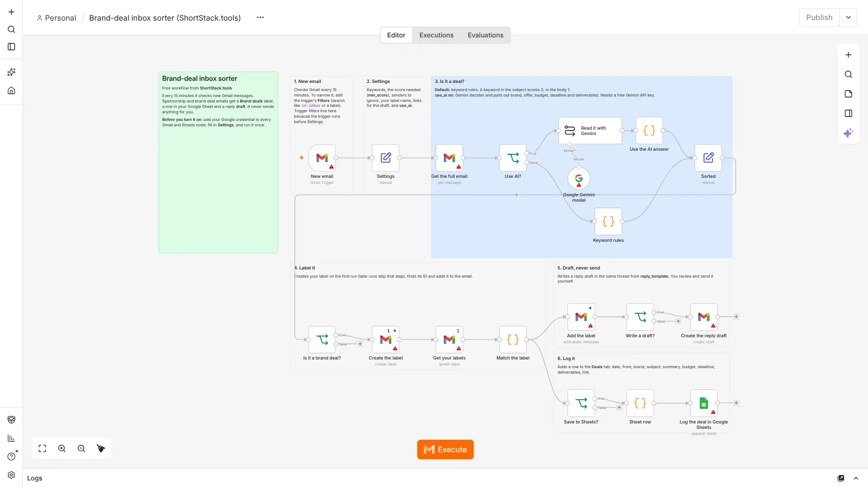Image resolution: width=868 pixels, height=488 pixels.
Task: Click the Execute workflow button
Action: click(x=445, y=450)
